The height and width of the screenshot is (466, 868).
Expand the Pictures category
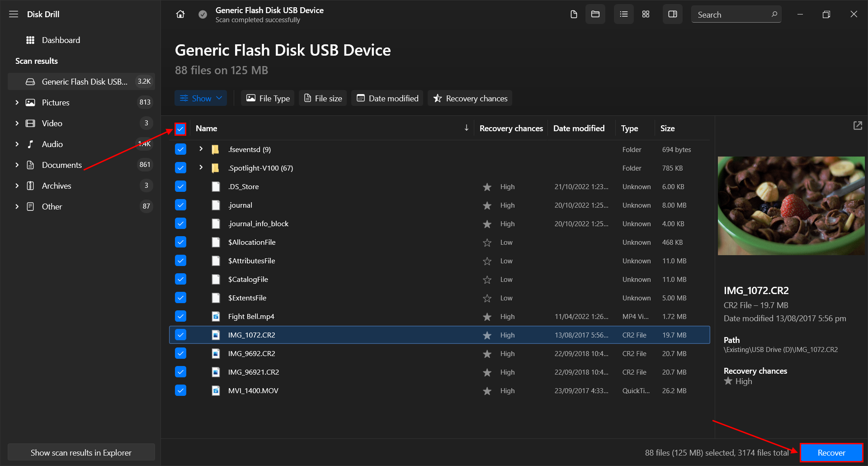tap(17, 103)
